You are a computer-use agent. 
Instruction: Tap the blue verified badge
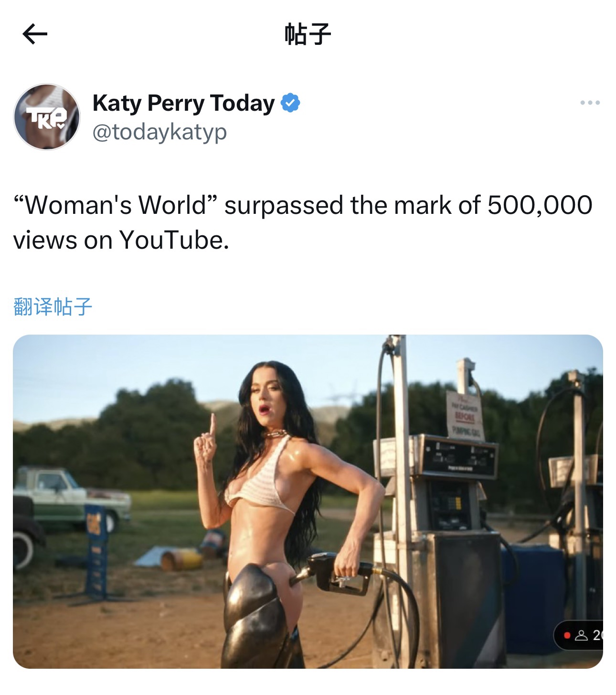coord(290,103)
